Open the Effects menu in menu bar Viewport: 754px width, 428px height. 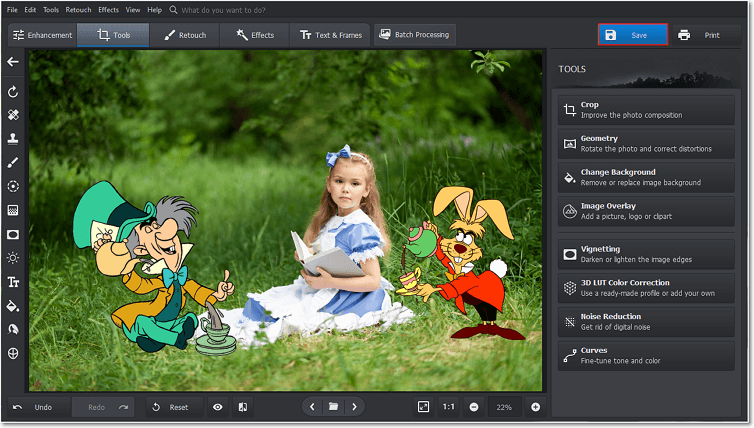pyautogui.click(x=109, y=10)
